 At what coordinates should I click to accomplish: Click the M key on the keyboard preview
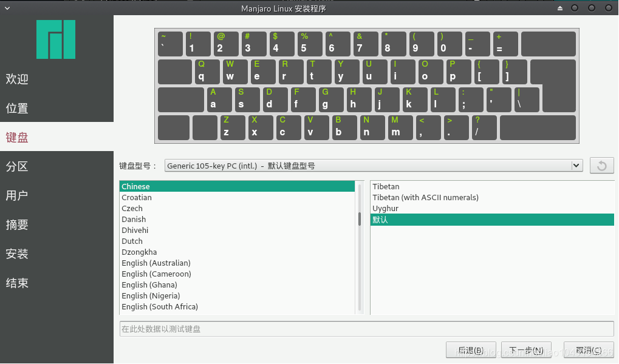point(401,128)
